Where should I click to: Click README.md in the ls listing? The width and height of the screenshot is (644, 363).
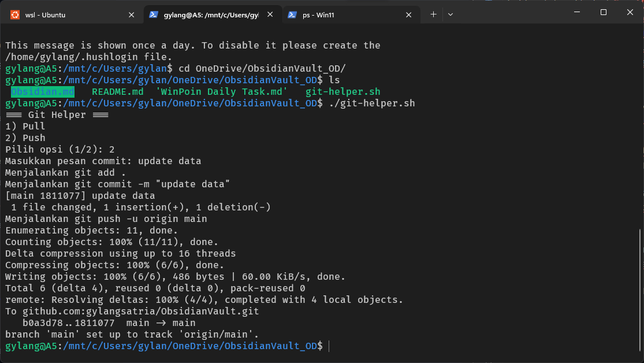click(118, 92)
